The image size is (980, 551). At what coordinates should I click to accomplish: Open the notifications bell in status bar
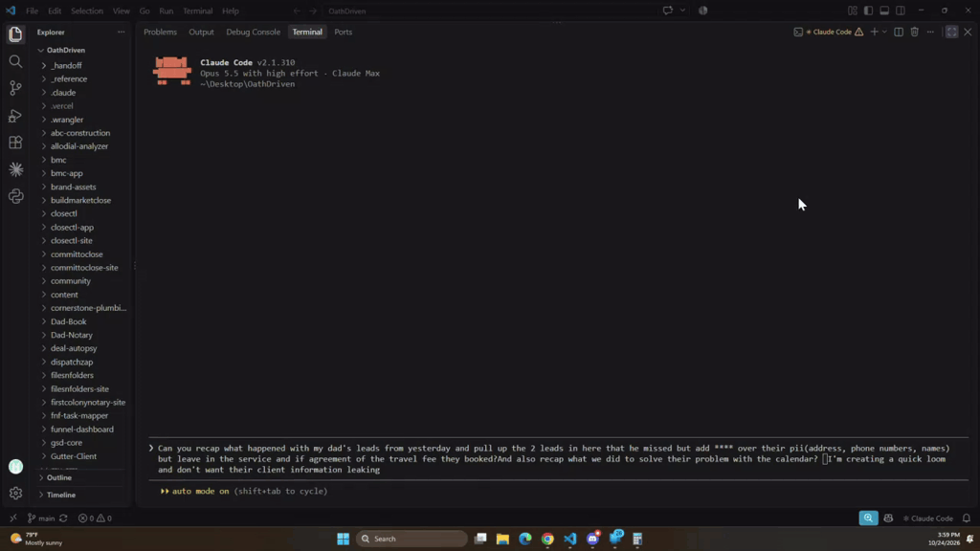(967, 518)
